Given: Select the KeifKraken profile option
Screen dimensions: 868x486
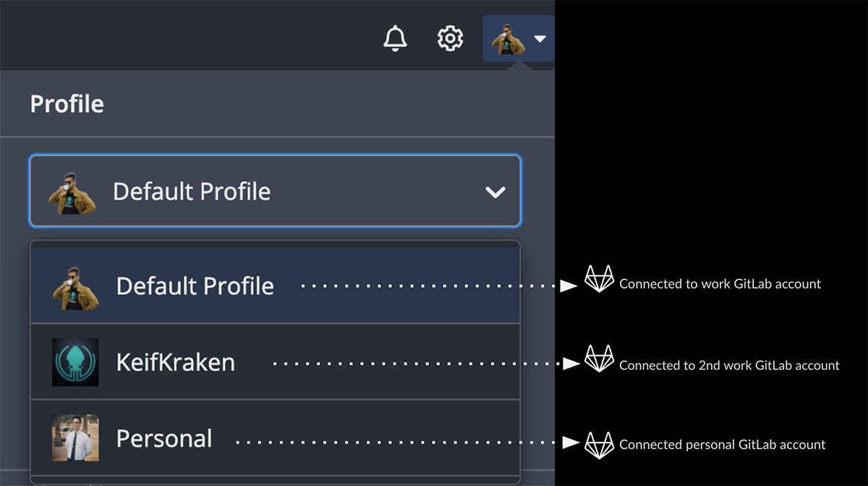Looking at the screenshot, I should 275,362.
